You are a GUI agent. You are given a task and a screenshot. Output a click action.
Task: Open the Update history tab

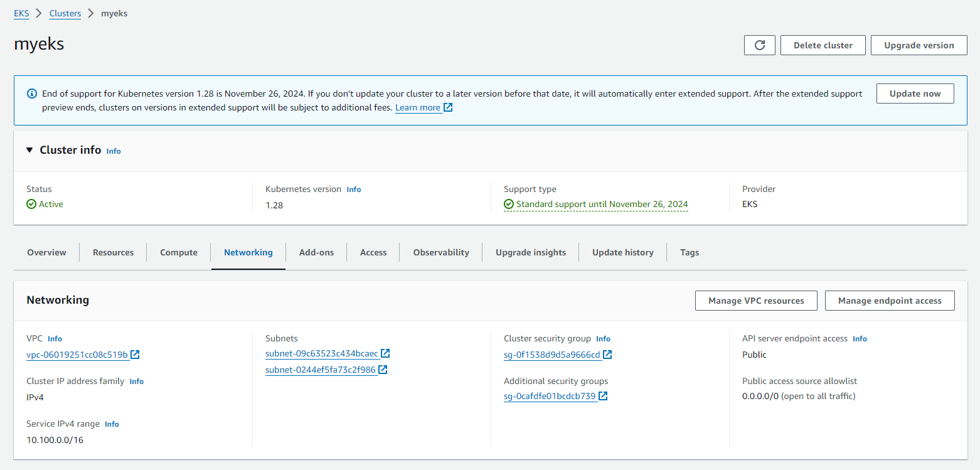[623, 252]
